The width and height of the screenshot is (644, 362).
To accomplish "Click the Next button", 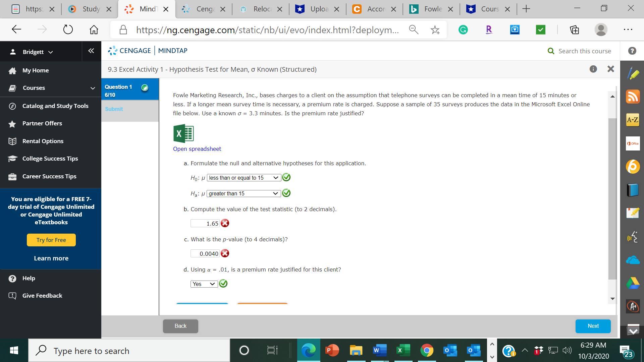I will [x=593, y=326].
